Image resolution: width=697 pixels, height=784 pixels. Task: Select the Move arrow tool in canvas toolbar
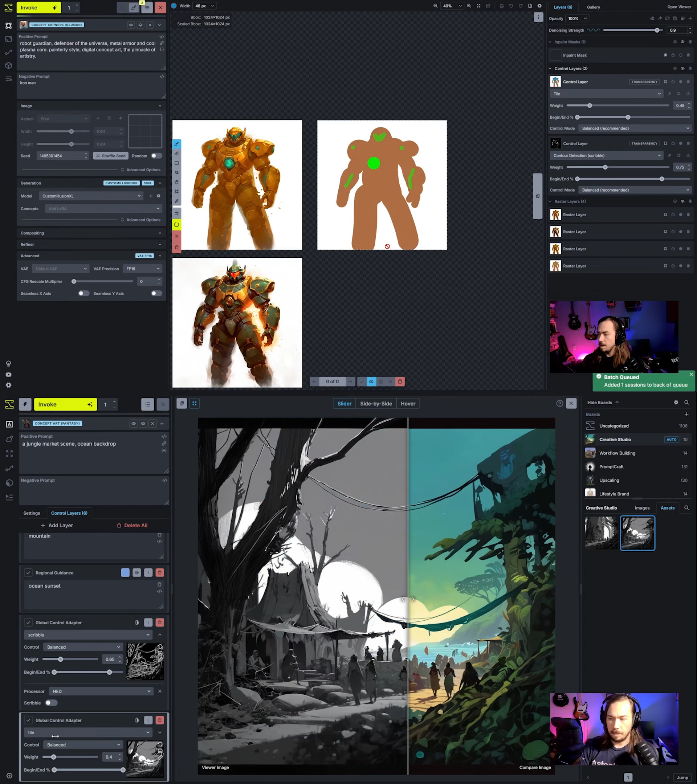(176, 173)
